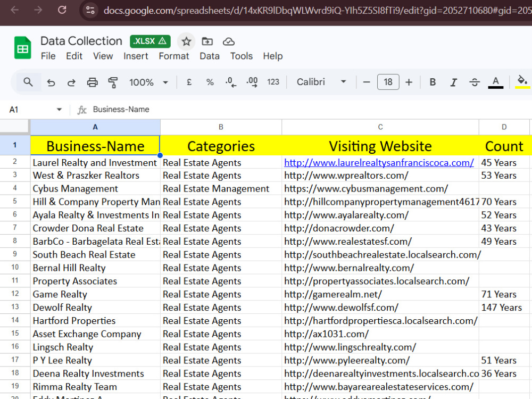Open the laurelrealtysanfranciscoca.com hyperlink
This screenshot has height=399, width=532.
379,162
